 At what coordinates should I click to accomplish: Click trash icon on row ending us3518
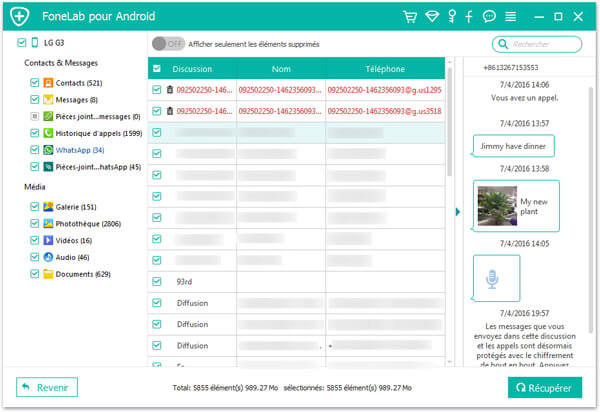pyautogui.click(x=170, y=111)
